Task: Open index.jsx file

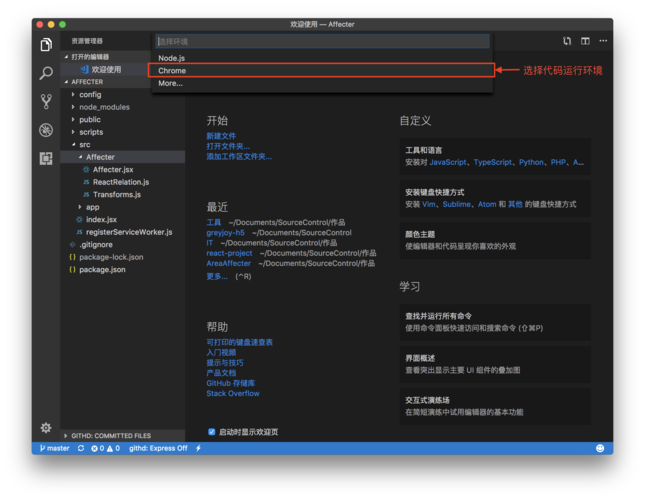Action: click(101, 220)
